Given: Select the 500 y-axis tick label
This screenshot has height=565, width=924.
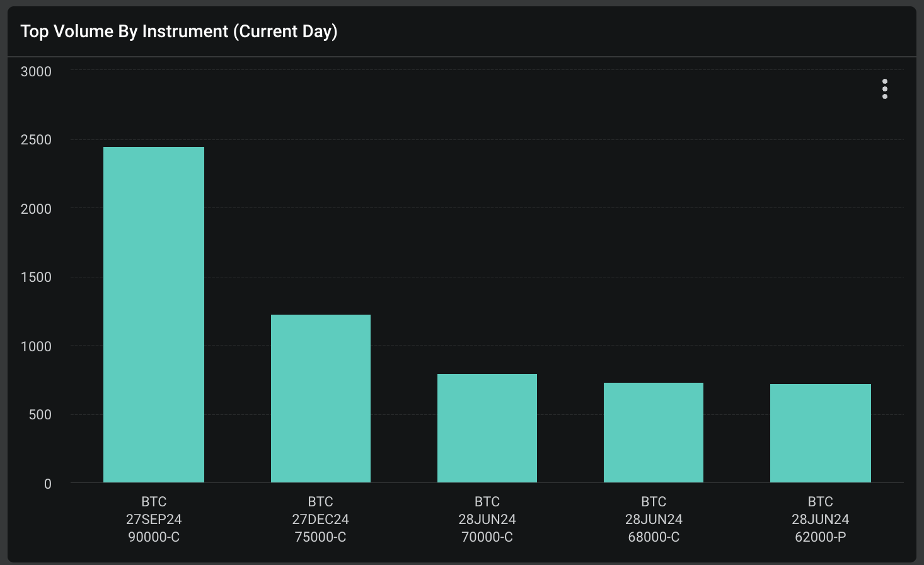Looking at the screenshot, I should 40,415.
